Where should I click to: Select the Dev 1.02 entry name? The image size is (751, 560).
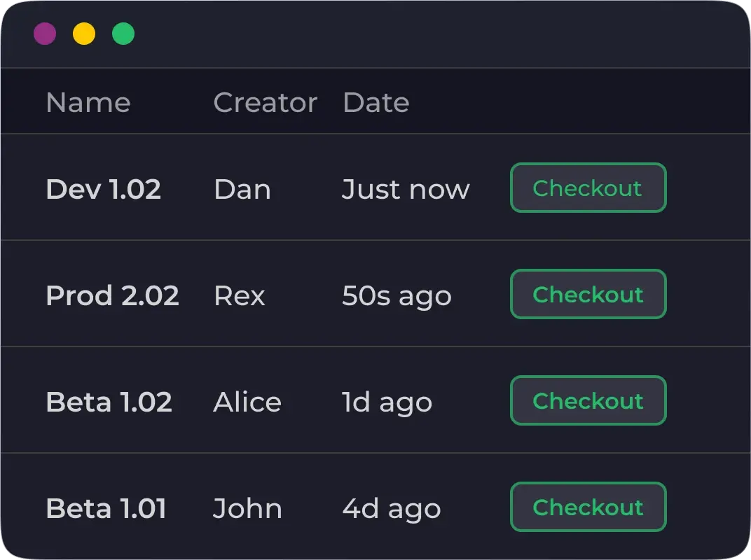click(103, 189)
